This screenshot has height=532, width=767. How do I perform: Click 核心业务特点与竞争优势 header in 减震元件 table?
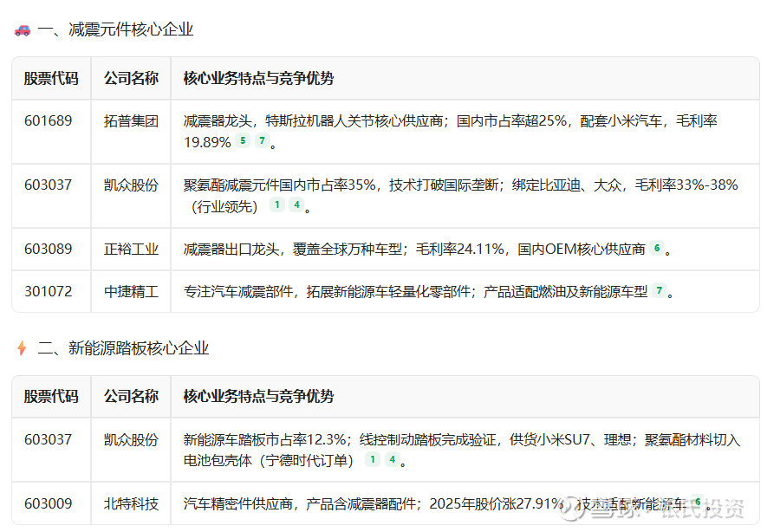pyautogui.click(x=258, y=78)
